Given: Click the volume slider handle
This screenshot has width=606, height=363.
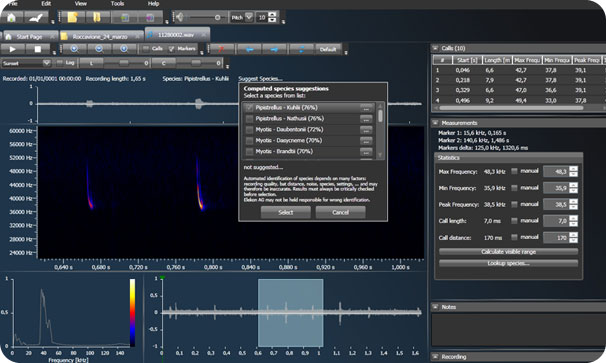Looking at the screenshot, I should (x=218, y=17).
